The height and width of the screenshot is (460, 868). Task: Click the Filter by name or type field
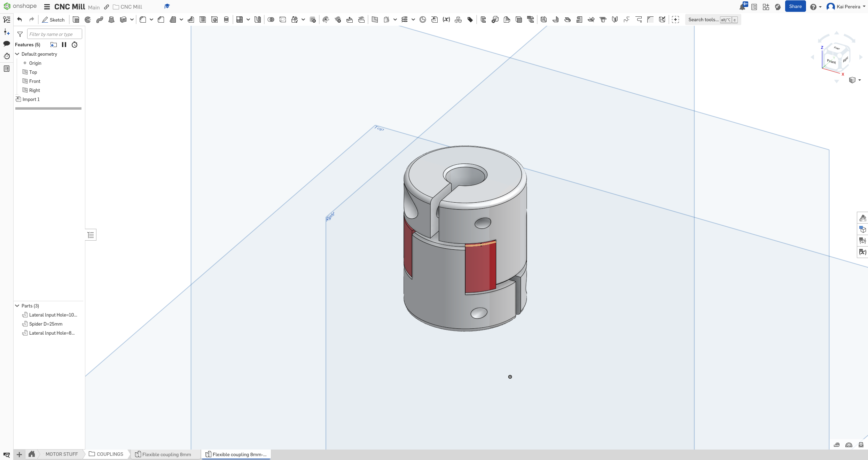pyautogui.click(x=54, y=33)
